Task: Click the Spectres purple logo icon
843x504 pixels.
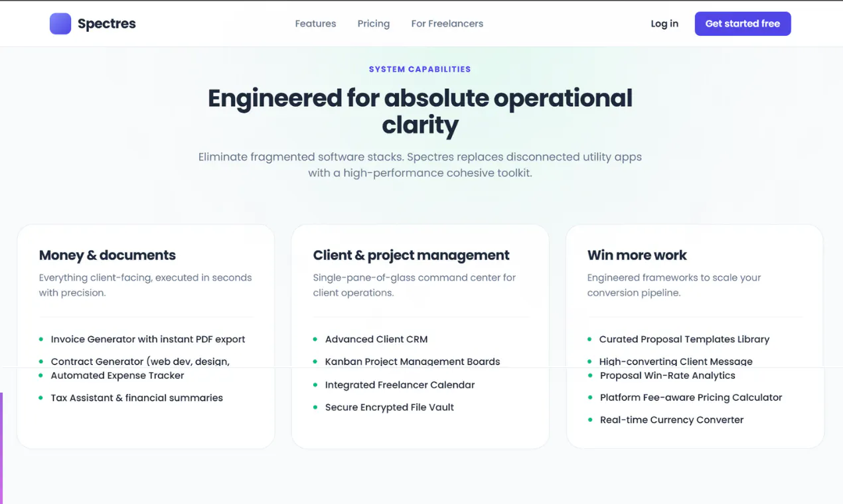Action: pos(60,24)
